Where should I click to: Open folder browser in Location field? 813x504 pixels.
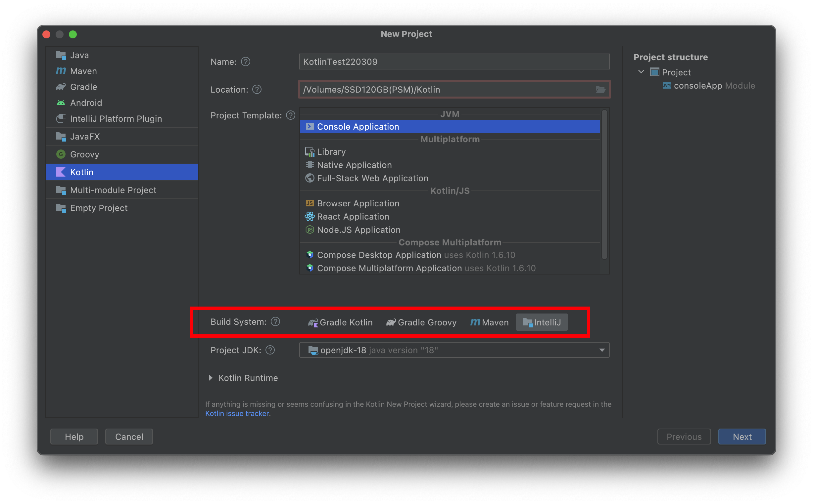[600, 89]
